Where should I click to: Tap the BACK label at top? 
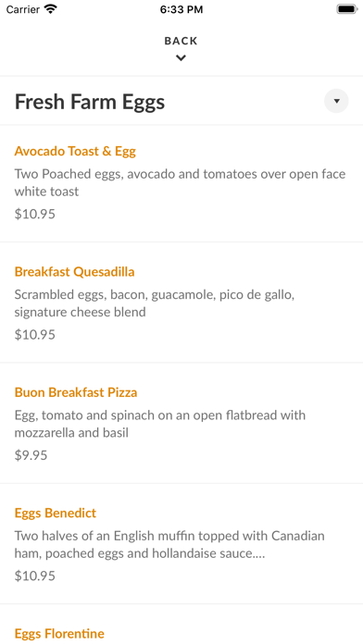click(x=181, y=41)
